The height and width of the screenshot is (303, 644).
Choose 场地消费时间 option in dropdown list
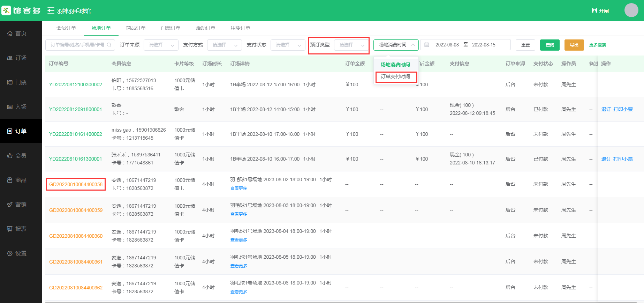click(x=396, y=65)
